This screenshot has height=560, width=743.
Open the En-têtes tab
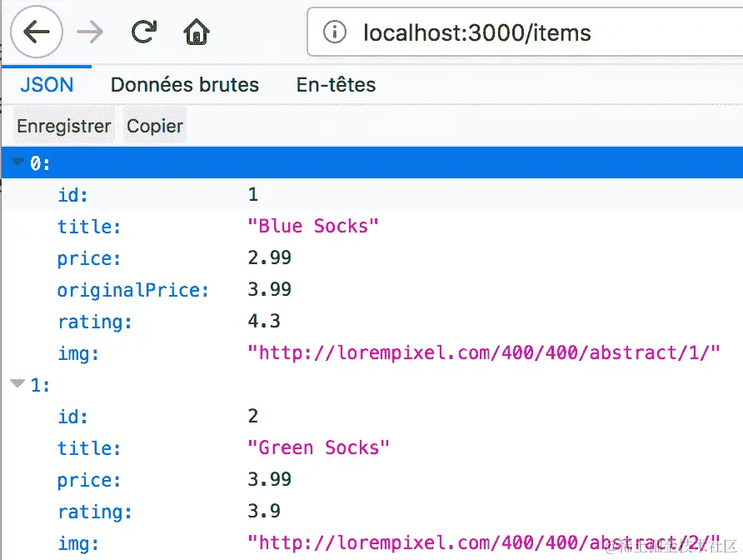click(336, 85)
